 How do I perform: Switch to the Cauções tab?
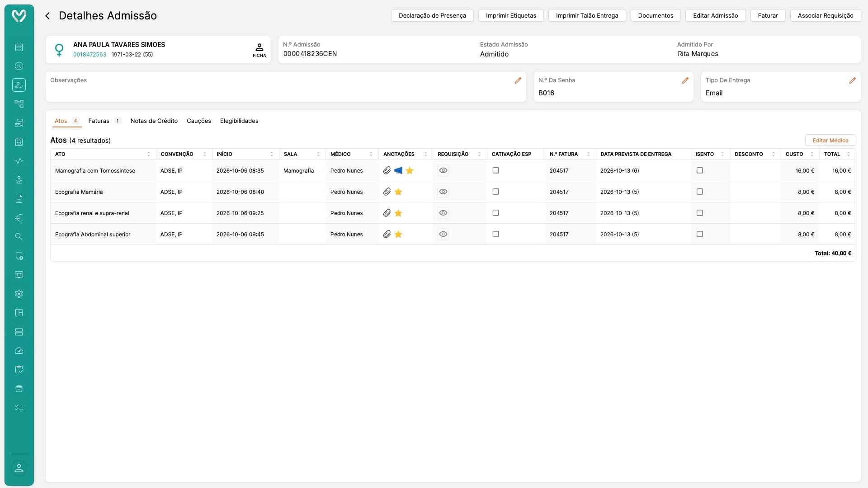199,121
